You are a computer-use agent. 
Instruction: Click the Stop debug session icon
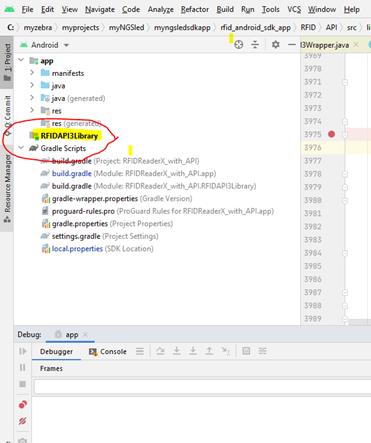23,384
